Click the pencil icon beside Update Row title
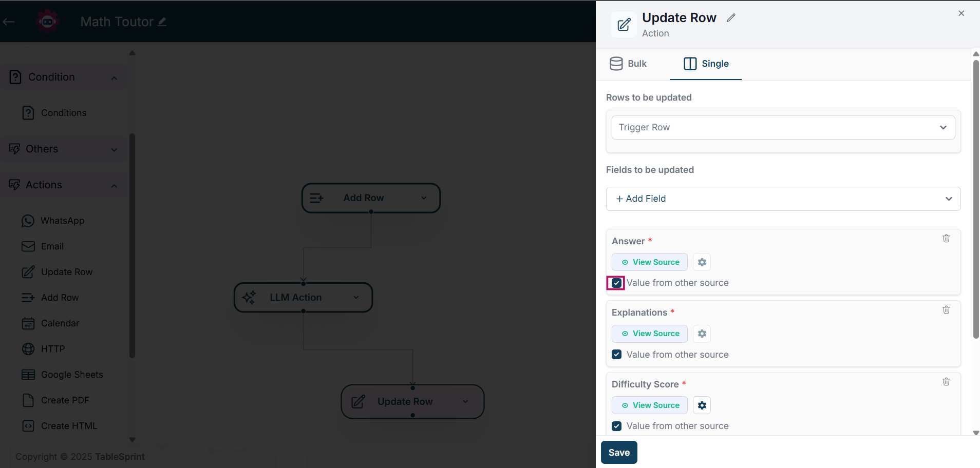 pyautogui.click(x=731, y=18)
